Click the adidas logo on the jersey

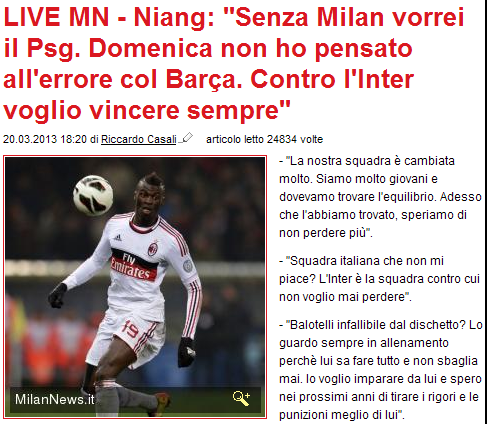tap(117, 237)
